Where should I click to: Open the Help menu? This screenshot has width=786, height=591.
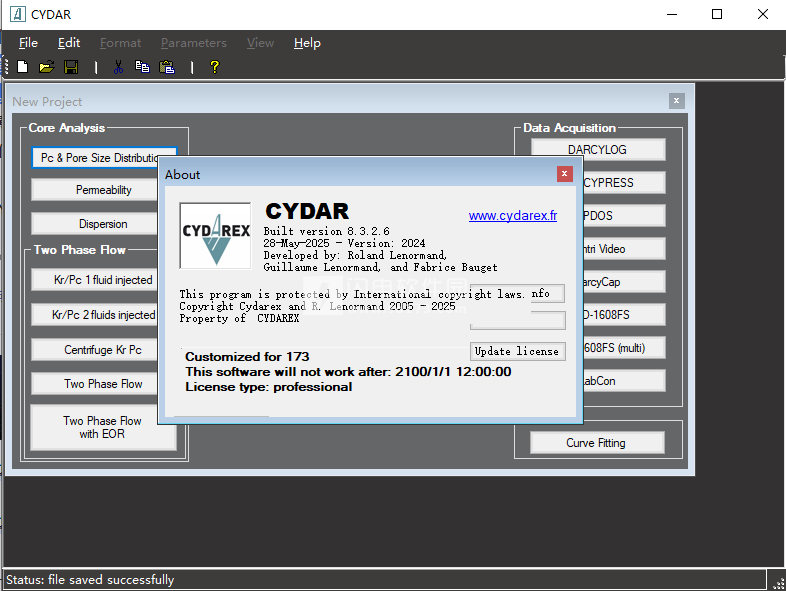(x=307, y=43)
